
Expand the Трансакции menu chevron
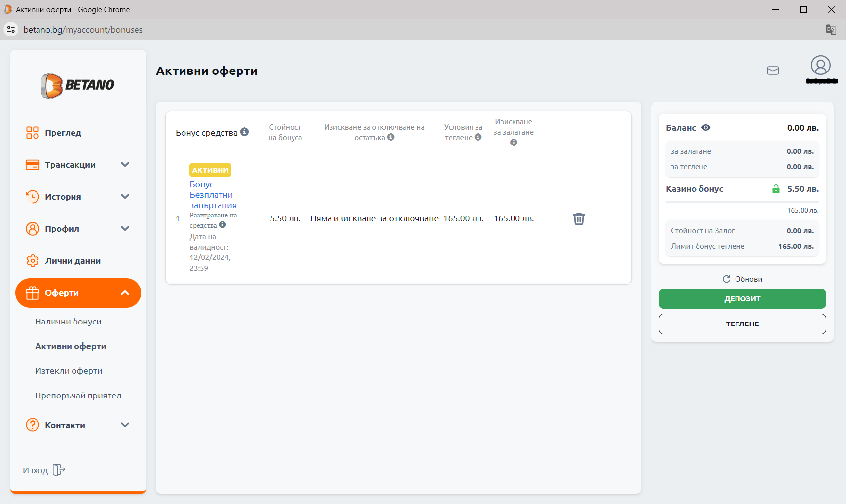point(125,165)
